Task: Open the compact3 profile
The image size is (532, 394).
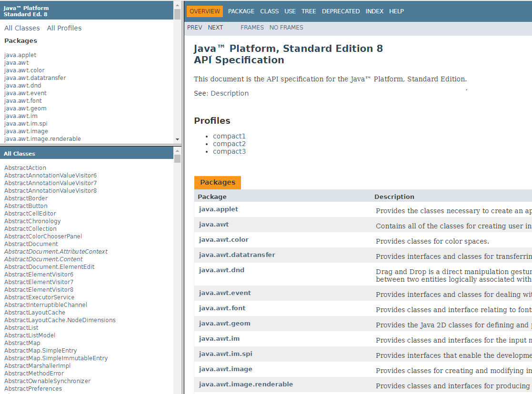Action: tap(229, 151)
